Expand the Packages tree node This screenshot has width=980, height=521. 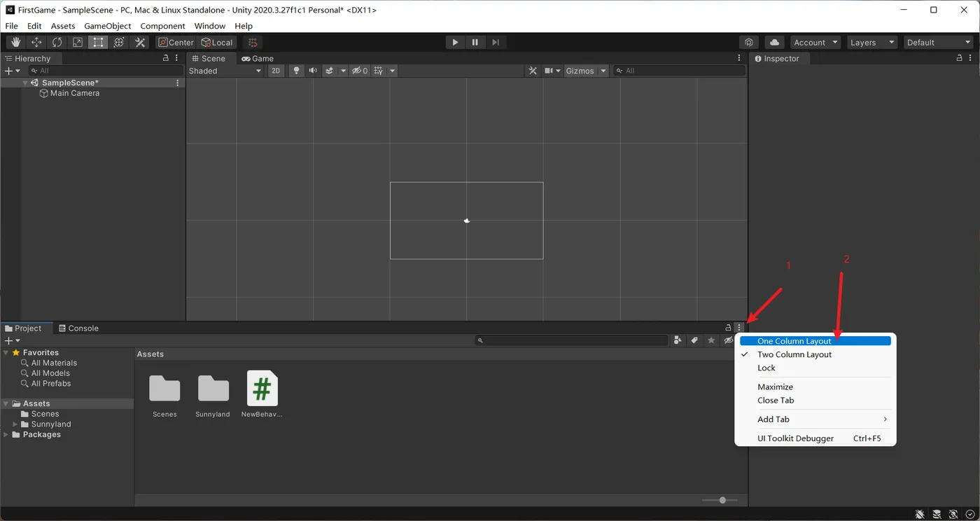[x=6, y=435]
